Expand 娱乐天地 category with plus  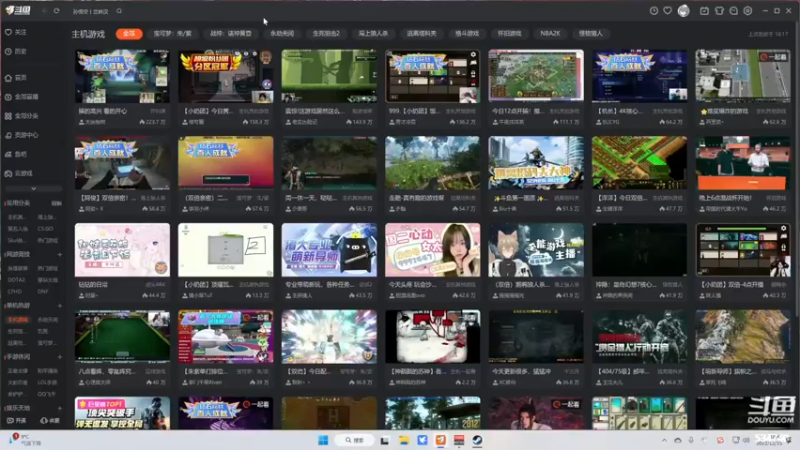(x=60, y=408)
